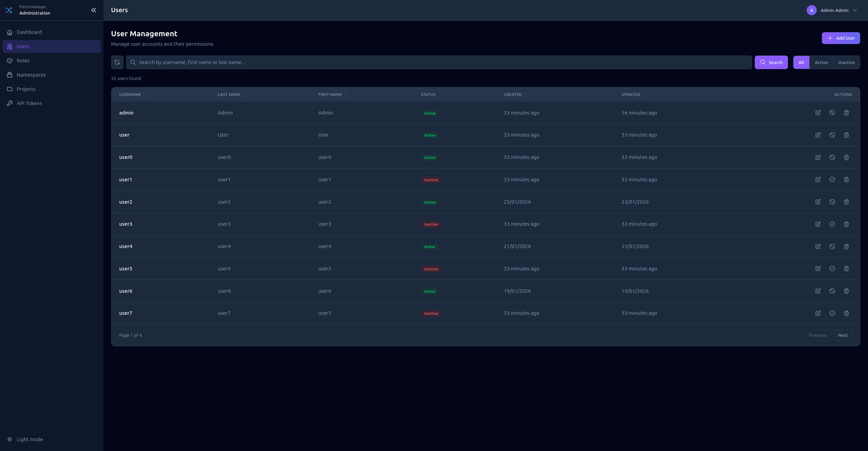
Task: Open the API Tokens section
Action: click(29, 103)
